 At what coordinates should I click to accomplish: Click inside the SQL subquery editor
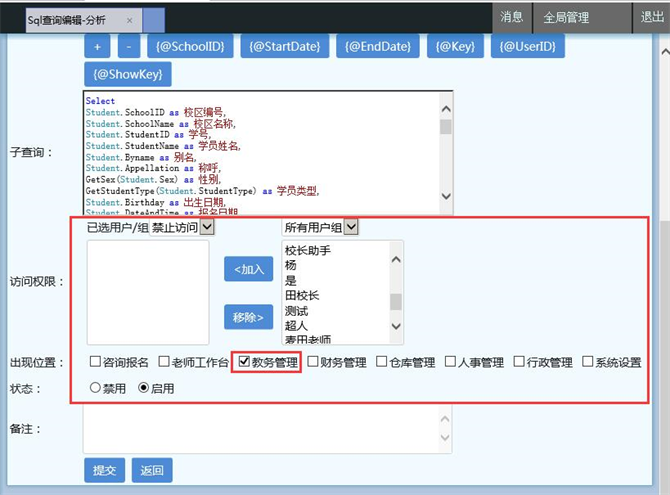pyautogui.click(x=262, y=153)
